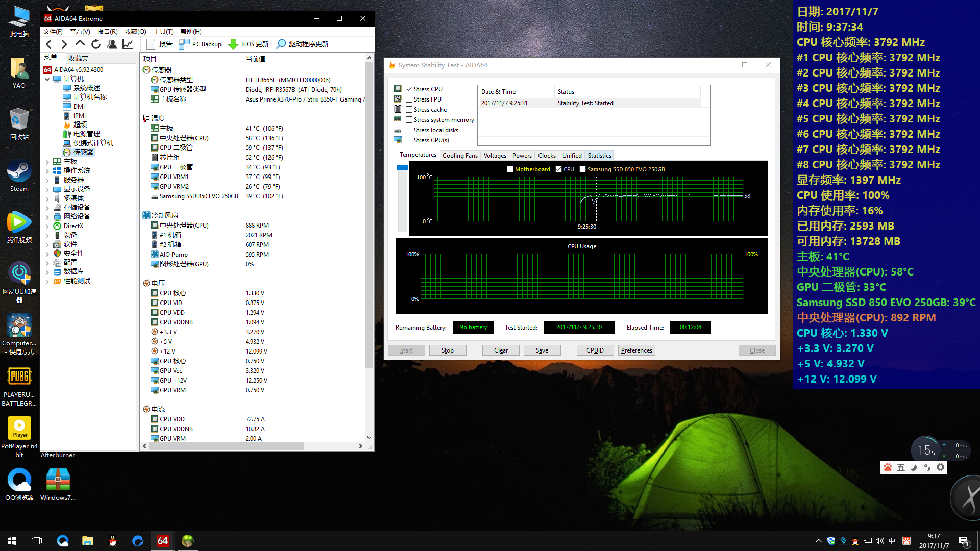Click BIOS 更新 toolbar item
The image size is (980, 551).
pyautogui.click(x=249, y=44)
